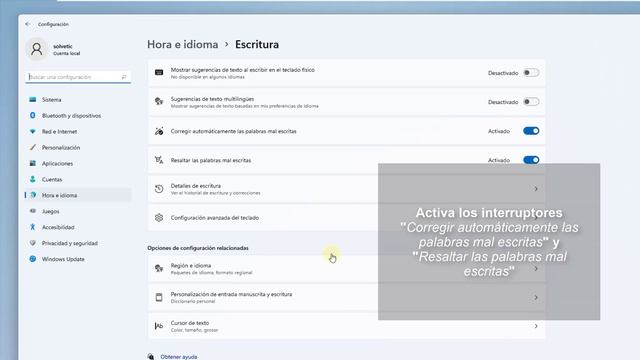
Task: Go to Windows Update page
Action: [x=78, y=259]
